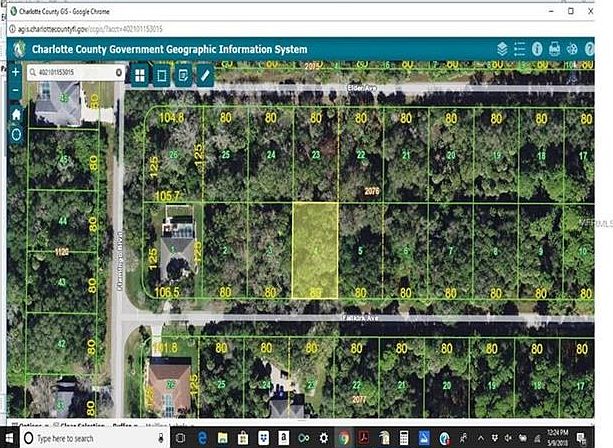The height and width of the screenshot is (448, 613).
Task: Click the My Location circle button
Action: [x=16, y=134]
